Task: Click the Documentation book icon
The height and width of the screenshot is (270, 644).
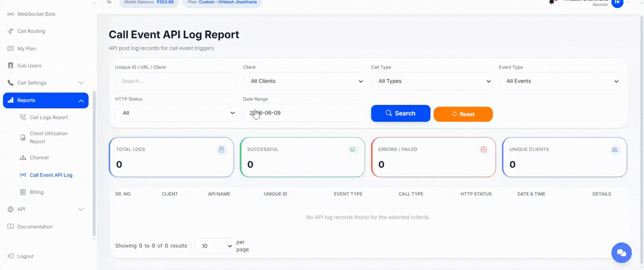Action: click(x=11, y=227)
